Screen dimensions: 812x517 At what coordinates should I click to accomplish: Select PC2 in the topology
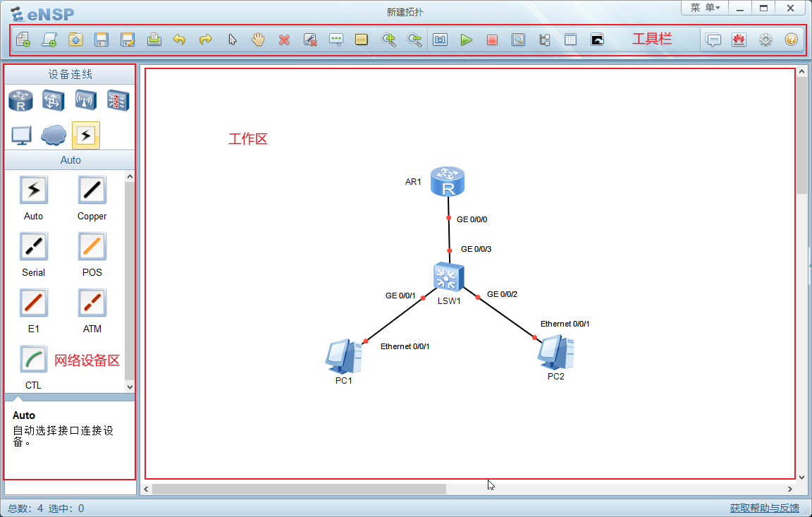pos(555,352)
